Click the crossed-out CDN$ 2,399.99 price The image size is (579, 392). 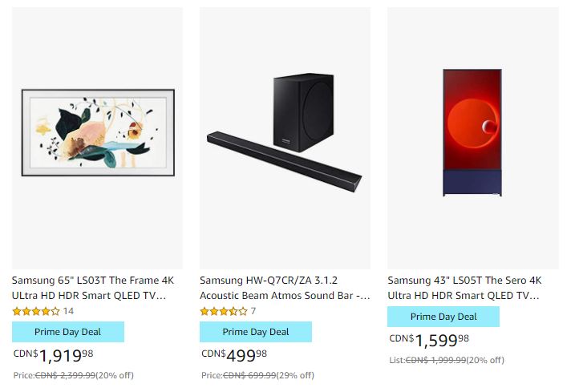point(66,375)
